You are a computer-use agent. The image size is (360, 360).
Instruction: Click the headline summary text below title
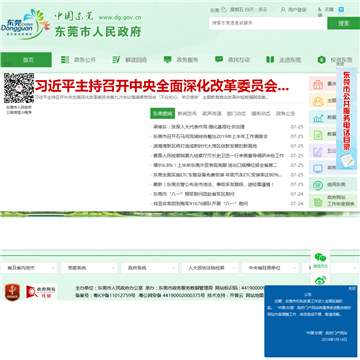[152, 98]
